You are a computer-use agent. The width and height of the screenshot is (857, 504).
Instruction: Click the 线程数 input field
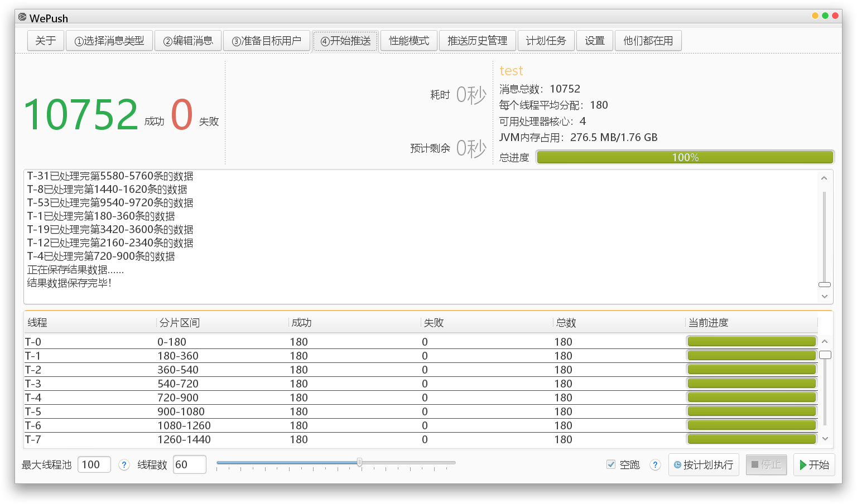tap(190, 464)
